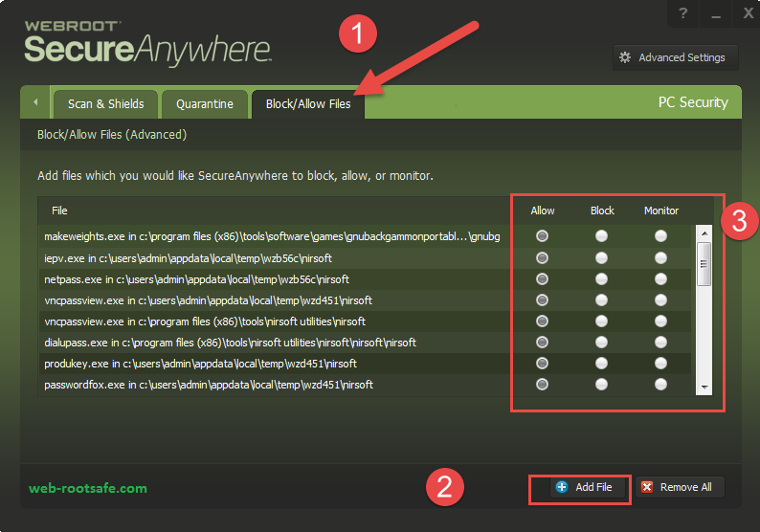The image size is (760, 532).
Task: Choose Block for vncpassview.exe in wzd451 folder
Action: (601, 300)
